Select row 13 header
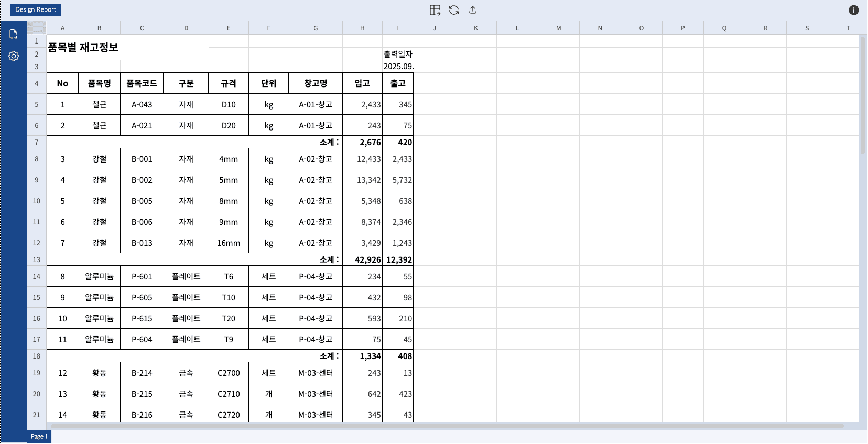This screenshot has width=868, height=444. 37,259
